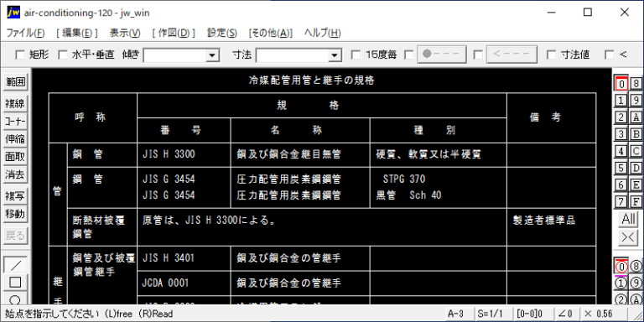
Task: Click the table cell text 'JCDA 0001'
Action: pyautogui.click(x=165, y=283)
